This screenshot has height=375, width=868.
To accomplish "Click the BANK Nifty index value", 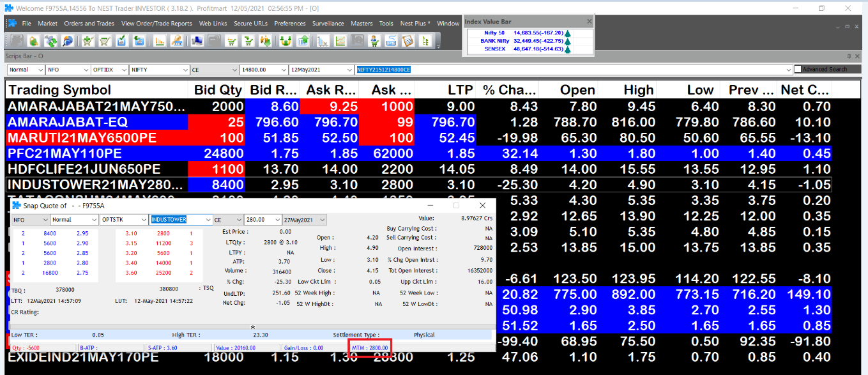I will pos(538,40).
